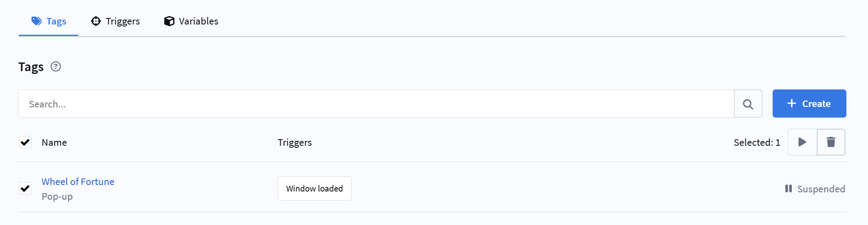This screenshot has height=225, width=868.
Task: Open the Variables tab
Action: tap(191, 21)
